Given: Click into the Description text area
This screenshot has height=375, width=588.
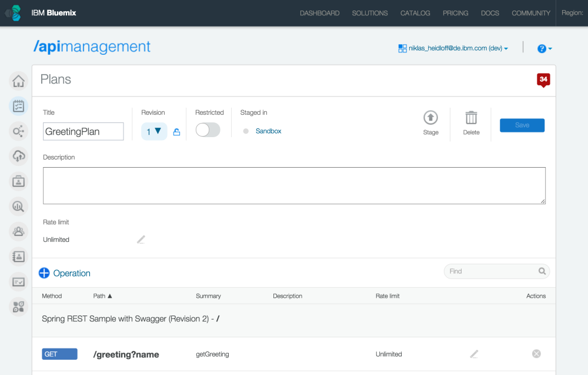Looking at the screenshot, I should click(x=294, y=186).
